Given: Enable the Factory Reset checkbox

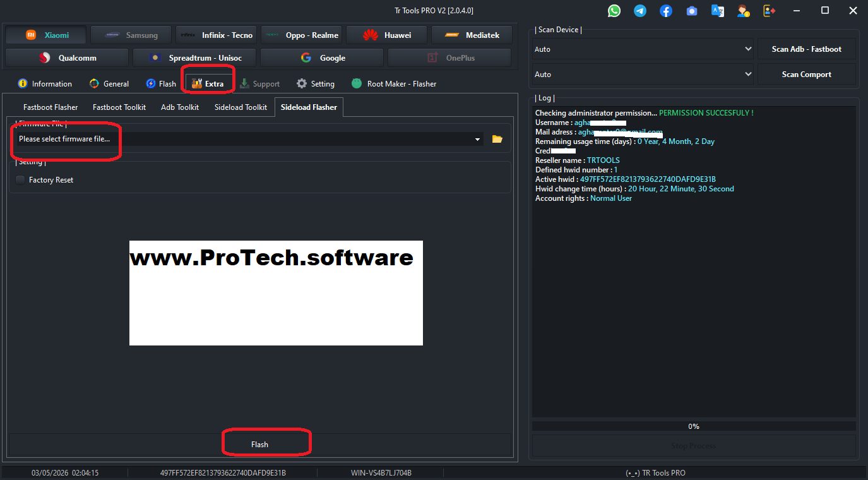Looking at the screenshot, I should (x=21, y=180).
